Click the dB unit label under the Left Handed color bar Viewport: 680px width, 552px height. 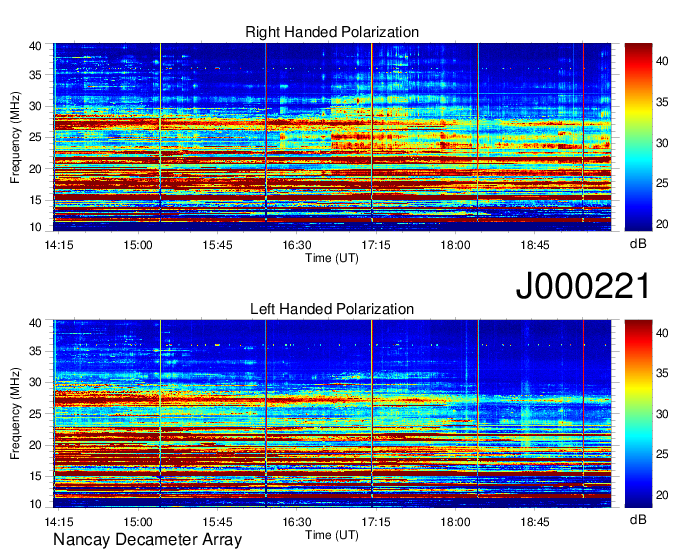pos(638,520)
